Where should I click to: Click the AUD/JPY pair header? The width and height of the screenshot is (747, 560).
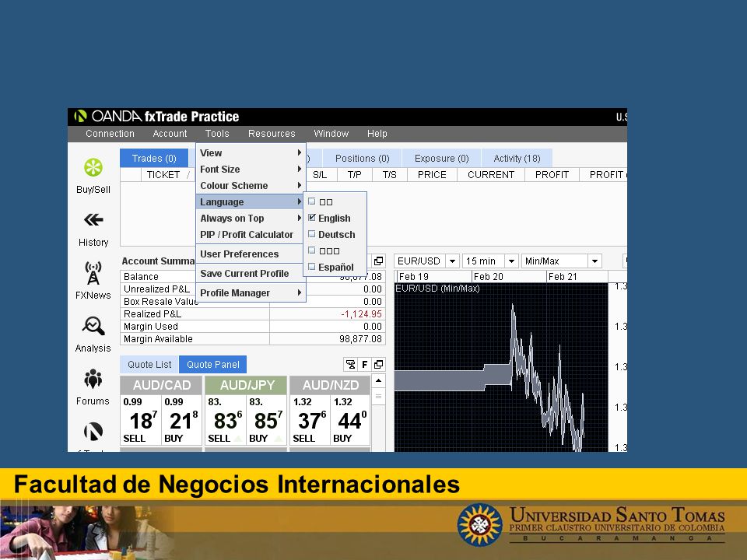(247, 385)
